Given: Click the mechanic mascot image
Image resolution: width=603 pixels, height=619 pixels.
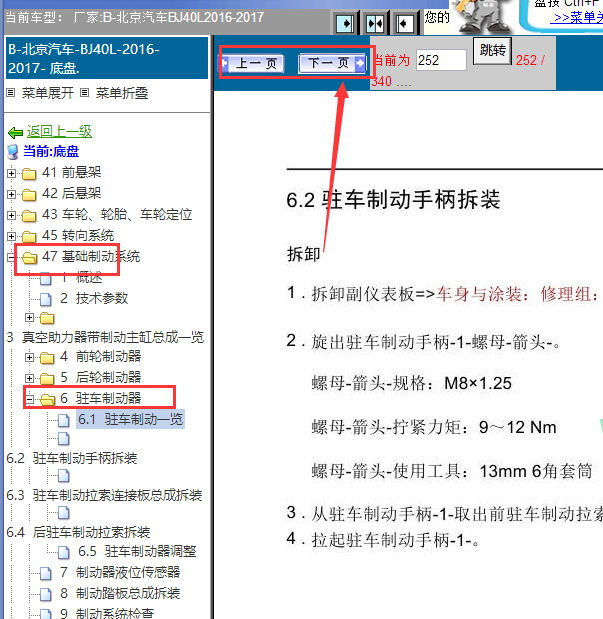Looking at the screenshot, I should (483, 16).
